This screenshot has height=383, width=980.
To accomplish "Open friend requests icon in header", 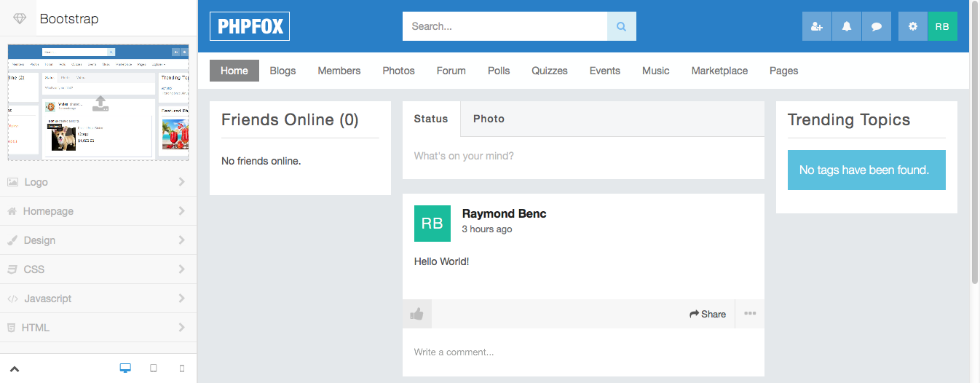I will (x=816, y=26).
